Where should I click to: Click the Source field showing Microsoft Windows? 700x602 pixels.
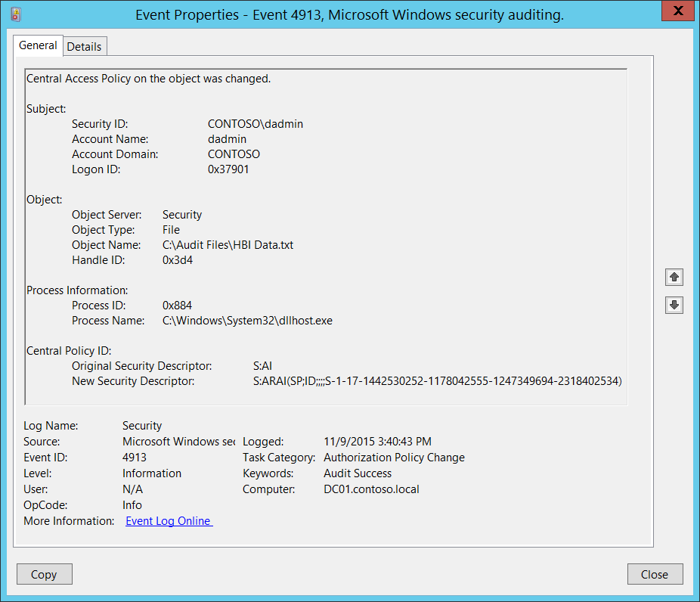click(x=178, y=442)
